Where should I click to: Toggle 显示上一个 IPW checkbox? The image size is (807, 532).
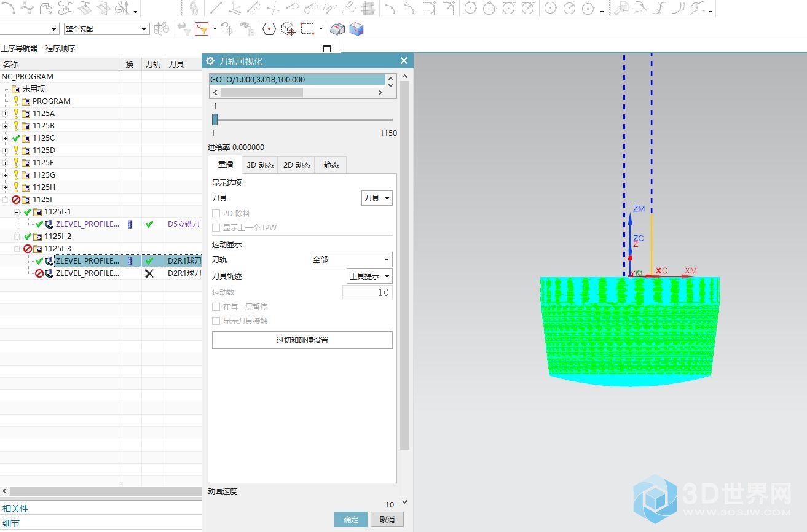tap(216, 227)
